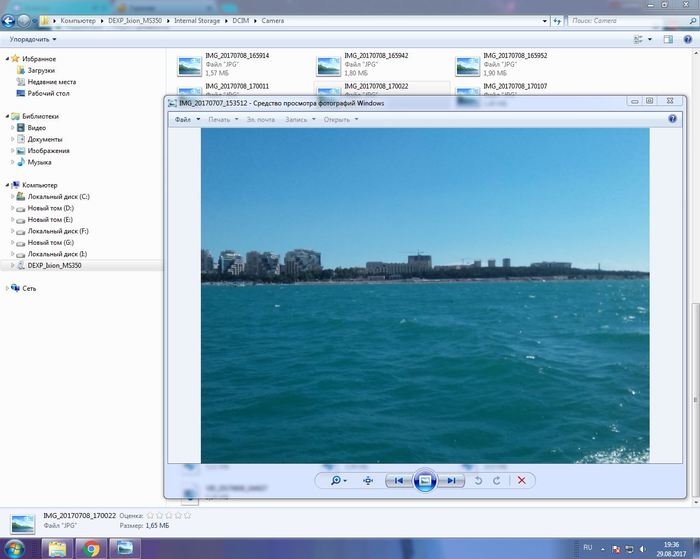Click Internal Storage in the address bar
700x559 pixels.
[x=197, y=20]
